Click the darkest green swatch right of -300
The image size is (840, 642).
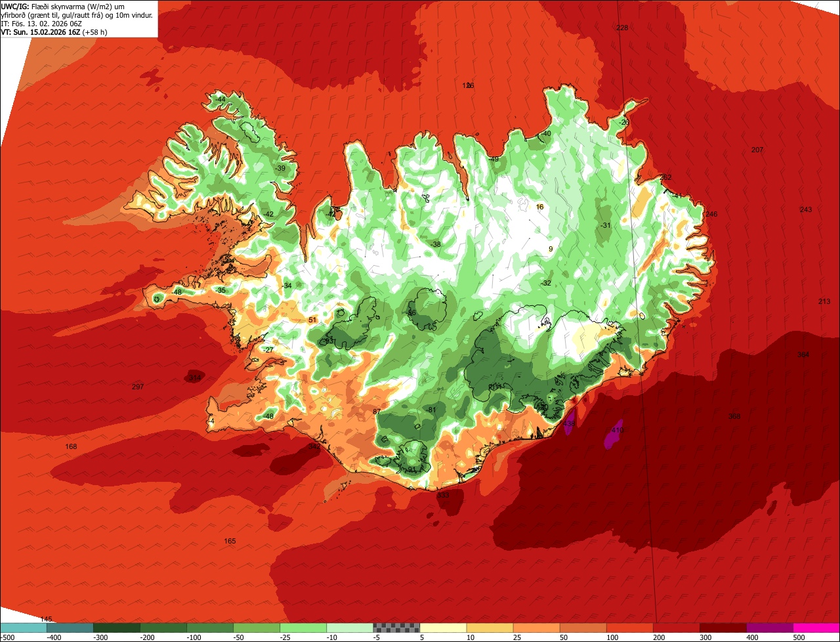[117, 627]
